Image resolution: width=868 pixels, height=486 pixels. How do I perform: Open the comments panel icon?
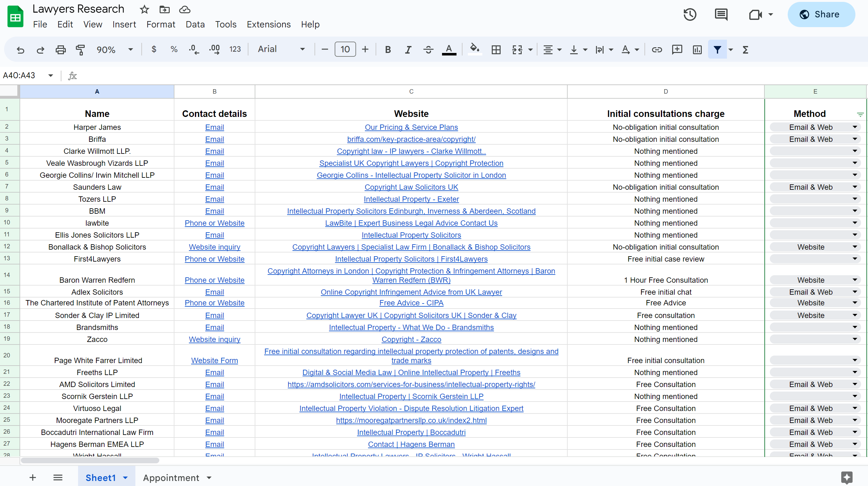pyautogui.click(x=721, y=14)
